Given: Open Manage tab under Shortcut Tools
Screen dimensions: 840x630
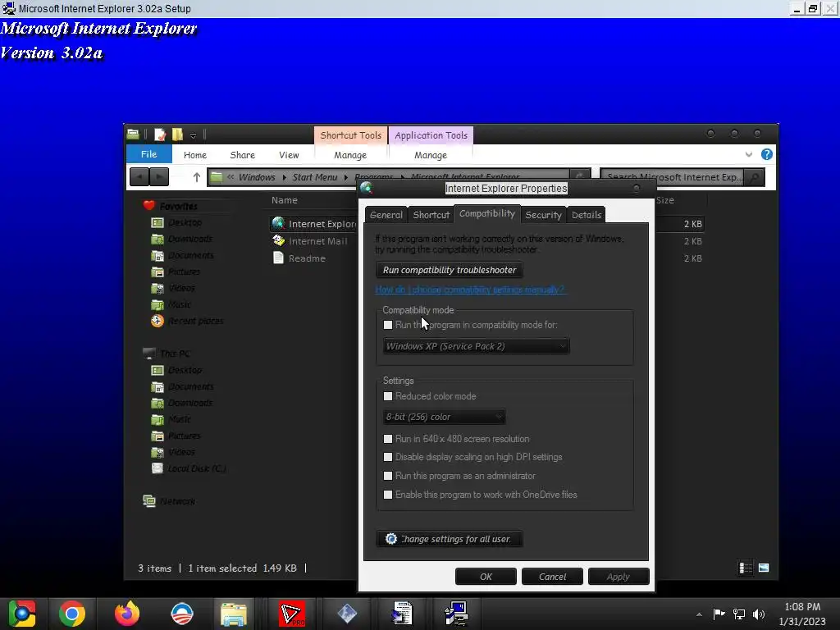Looking at the screenshot, I should (350, 155).
